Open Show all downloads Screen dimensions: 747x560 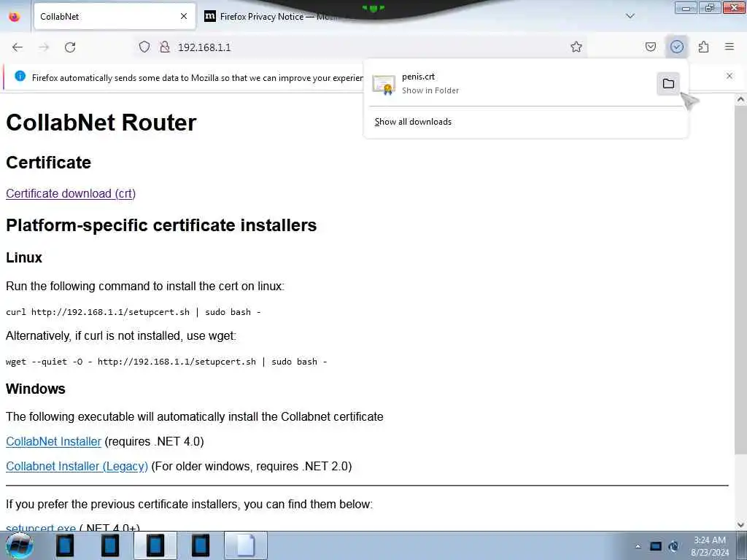click(413, 122)
